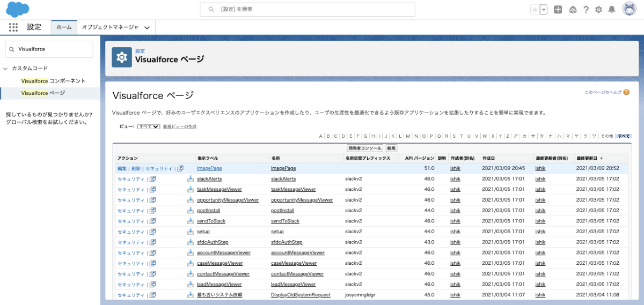Click 削除 link for ImagePage
Viewport: 644px width, 305px height.
pos(136,168)
